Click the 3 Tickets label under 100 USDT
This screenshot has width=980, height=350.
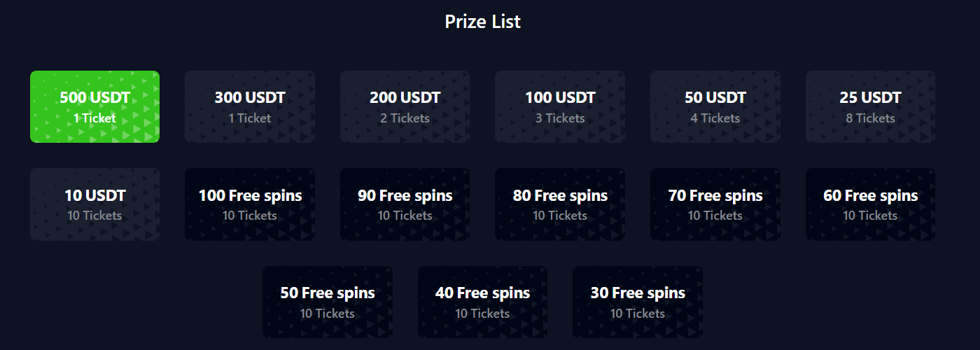(560, 118)
